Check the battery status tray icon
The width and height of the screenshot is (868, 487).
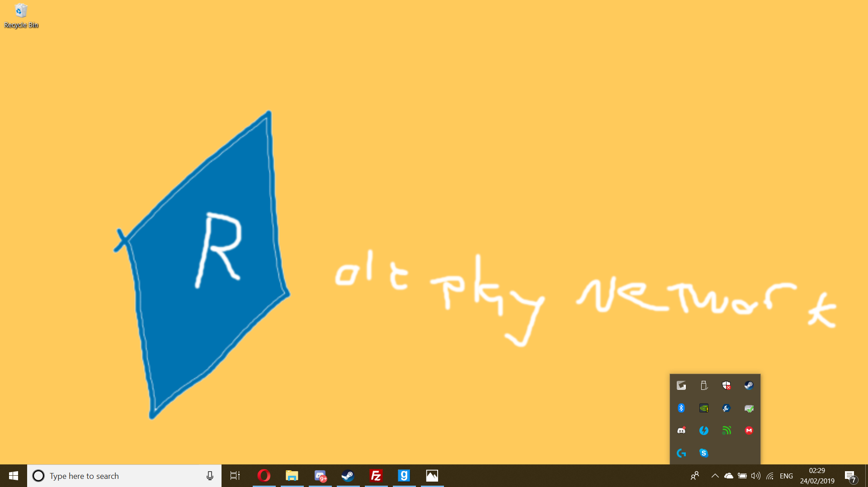point(743,476)
